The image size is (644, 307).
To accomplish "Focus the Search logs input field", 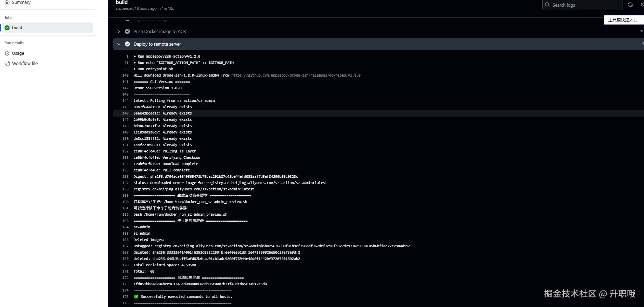I will (586, 5).
